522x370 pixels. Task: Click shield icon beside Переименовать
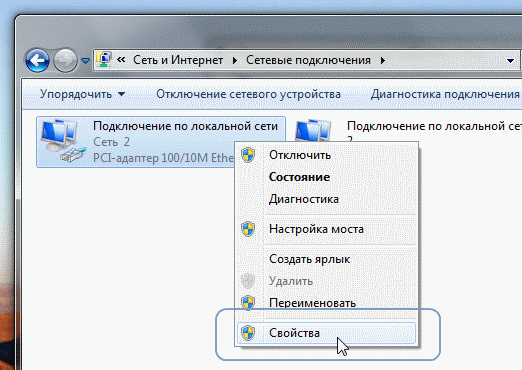coord(248,303)
